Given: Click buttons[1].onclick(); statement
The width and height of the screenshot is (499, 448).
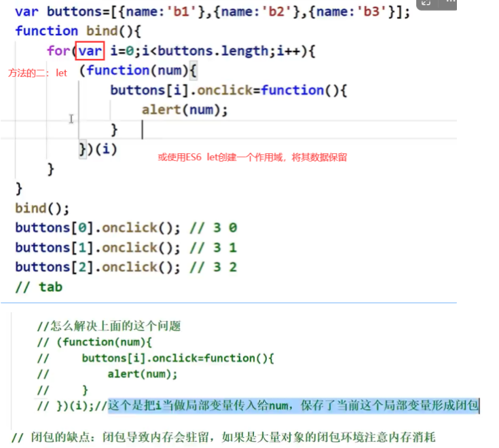Looking at the screenshot, I should [x=97, y=248].
